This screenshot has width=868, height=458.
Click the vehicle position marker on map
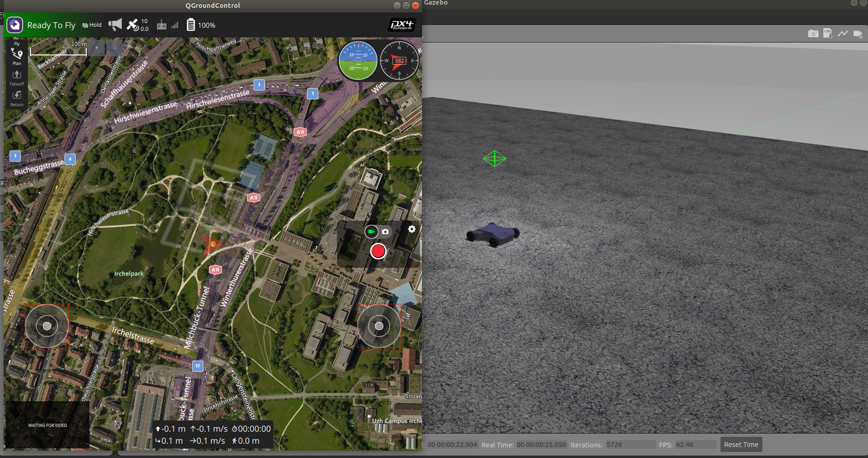(x=212, y=244)
